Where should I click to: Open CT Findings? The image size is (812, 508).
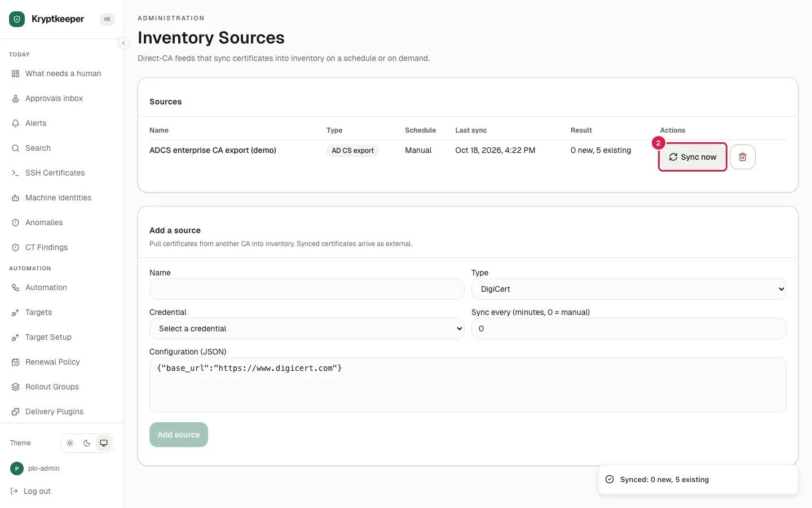62,247
